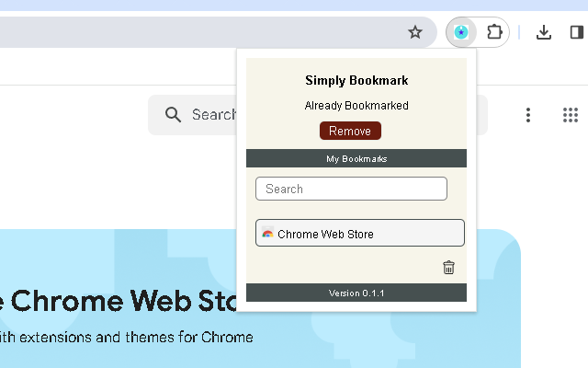This screenshot has height=368, width=588.
Task: Click the Remove bookmark button
Action: [350, 131]
